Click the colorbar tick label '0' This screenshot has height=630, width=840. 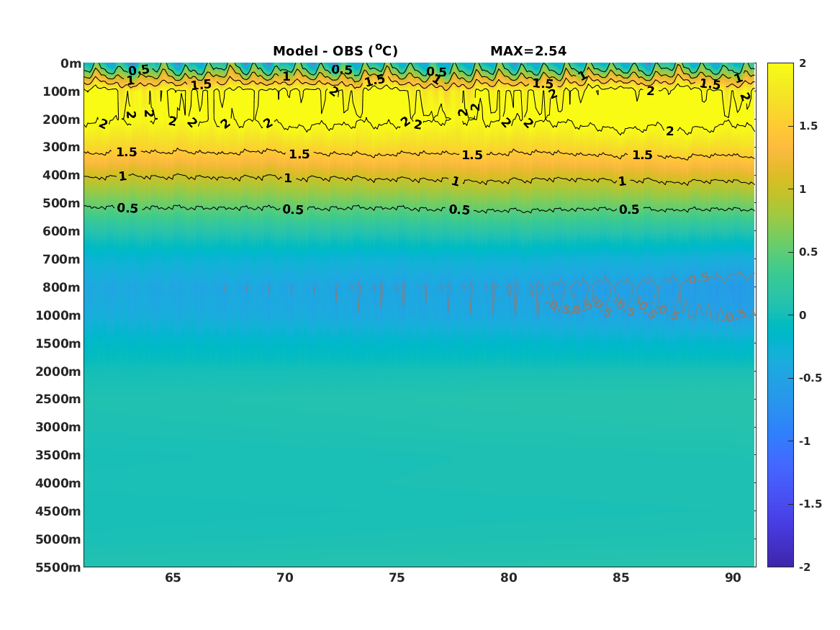click(x=803, y=315)
